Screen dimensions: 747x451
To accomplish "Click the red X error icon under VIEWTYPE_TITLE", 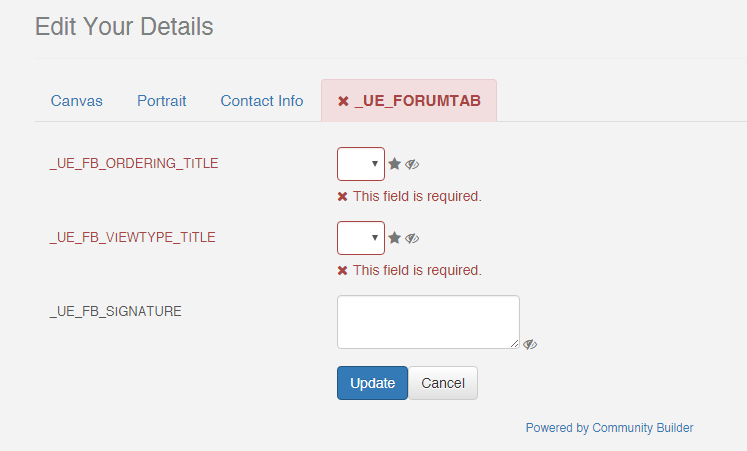I will [343, 271].
